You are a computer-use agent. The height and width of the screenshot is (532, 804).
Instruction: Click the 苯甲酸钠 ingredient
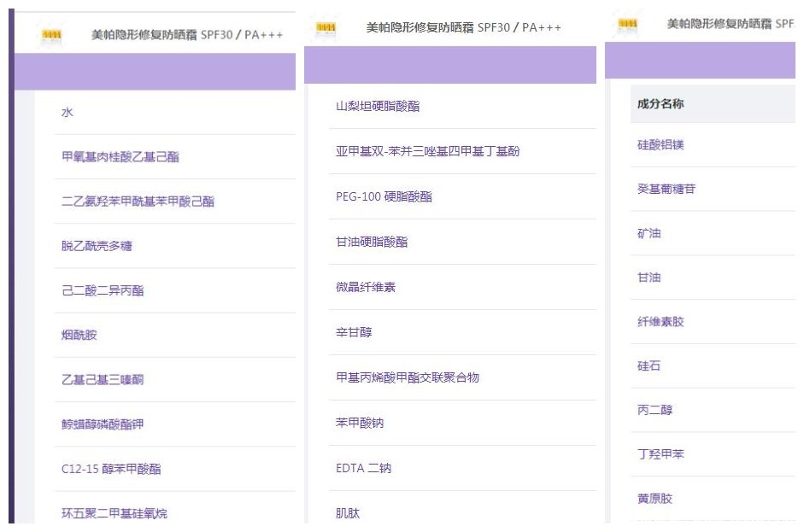point(360,423)
